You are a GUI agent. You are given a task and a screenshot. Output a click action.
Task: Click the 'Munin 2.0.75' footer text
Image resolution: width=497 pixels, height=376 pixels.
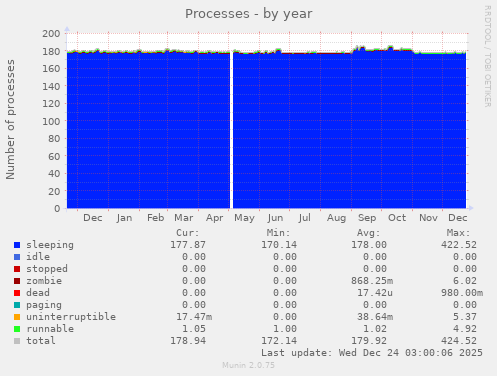(249, 365)
